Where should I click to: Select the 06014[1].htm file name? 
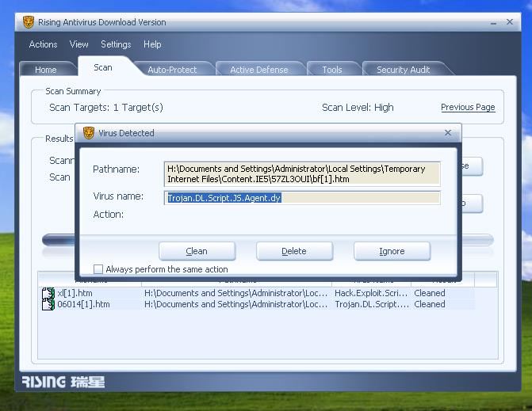tap(83, 304)
